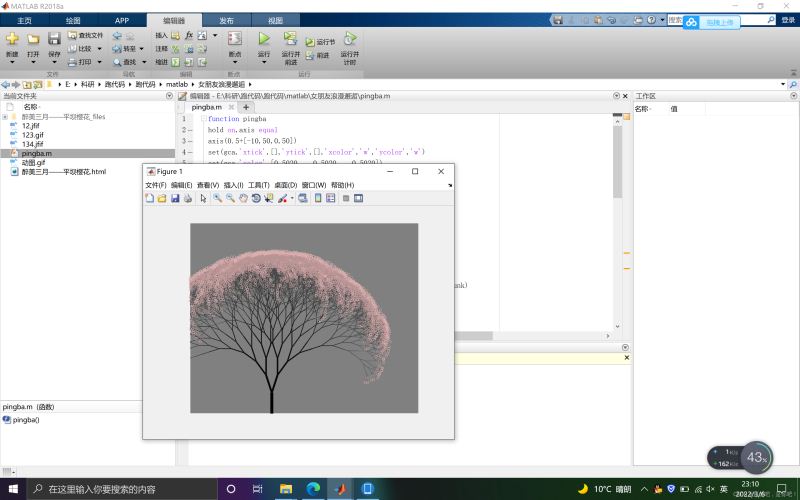Switch to the 视图 View ribbon tab
The image size is (800, 500).
[x=276, y=20]
